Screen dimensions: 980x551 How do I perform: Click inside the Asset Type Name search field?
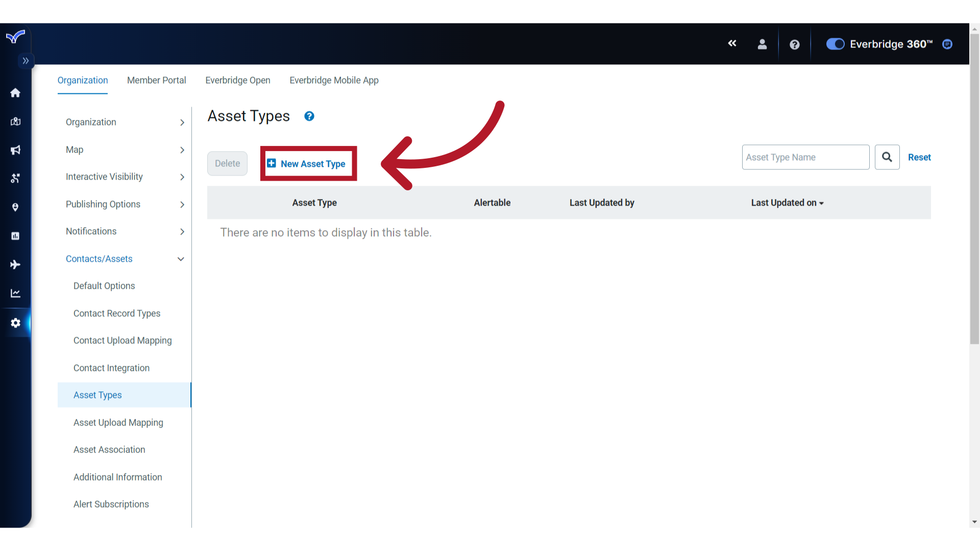(805, 157)
